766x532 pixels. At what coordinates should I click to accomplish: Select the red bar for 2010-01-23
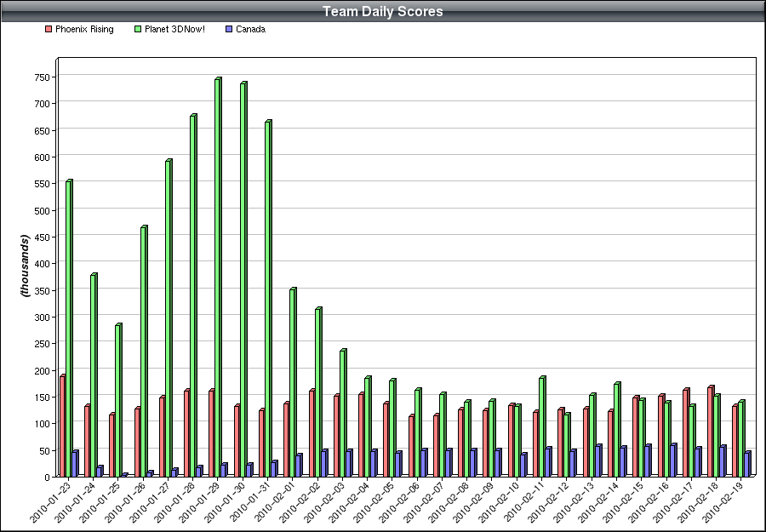(x=62, y=426)
